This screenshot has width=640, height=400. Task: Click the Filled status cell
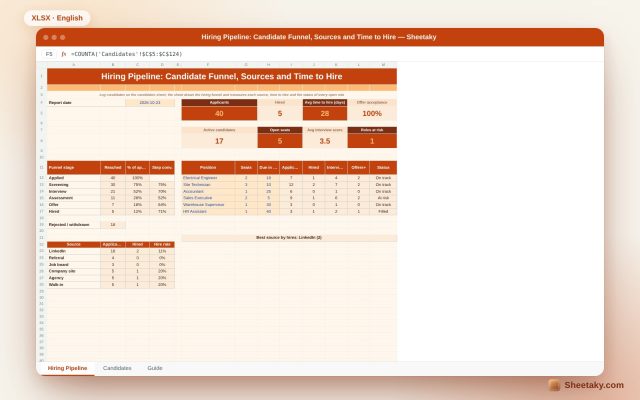pyautogui.click(x=383, y=211)
